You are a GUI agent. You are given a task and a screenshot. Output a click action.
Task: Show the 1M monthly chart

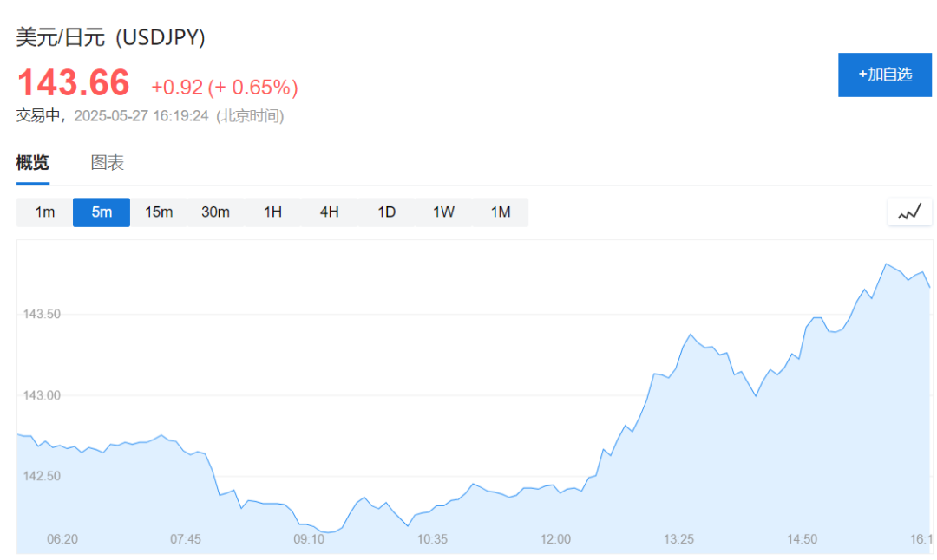(501, 212)
